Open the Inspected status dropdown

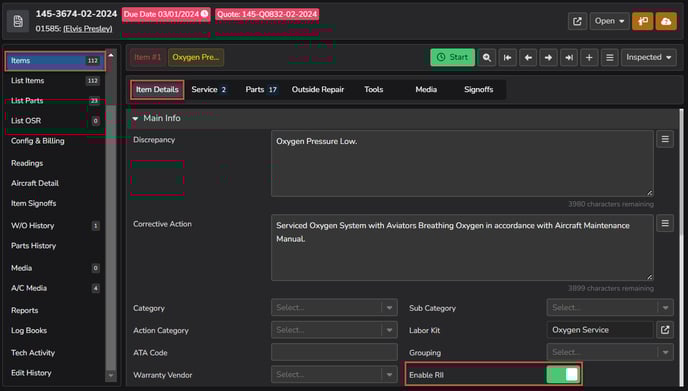click(649, 57)
